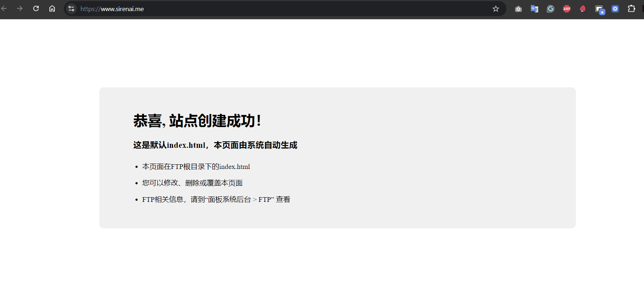
Task: Reload the page with the refresh icon
Action: [36, 9]
